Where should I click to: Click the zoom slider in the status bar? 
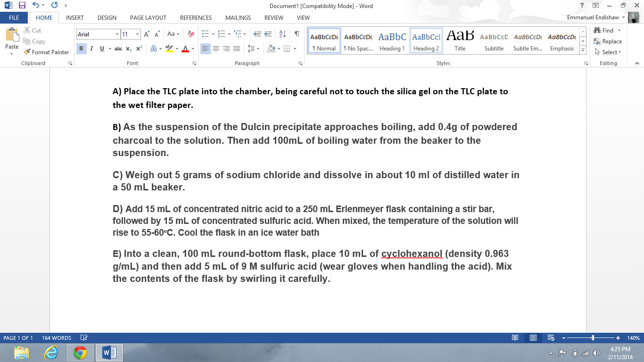pos(593,338)
